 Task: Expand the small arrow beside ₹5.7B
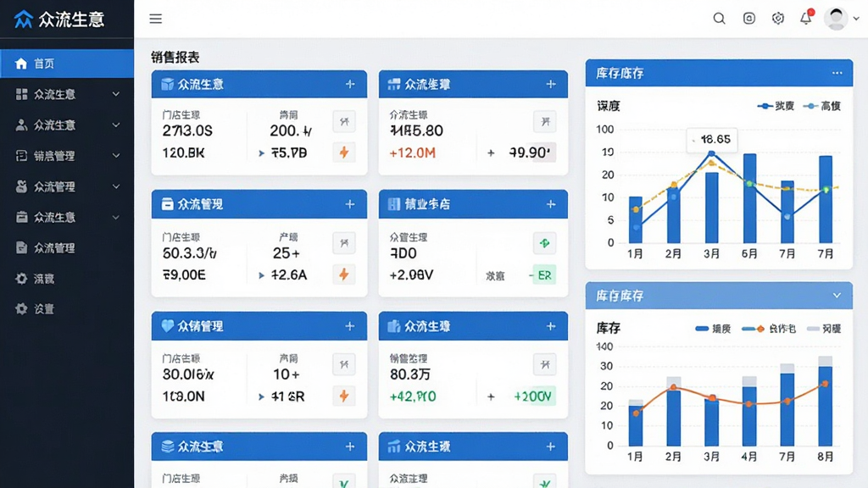click(261, 152)
